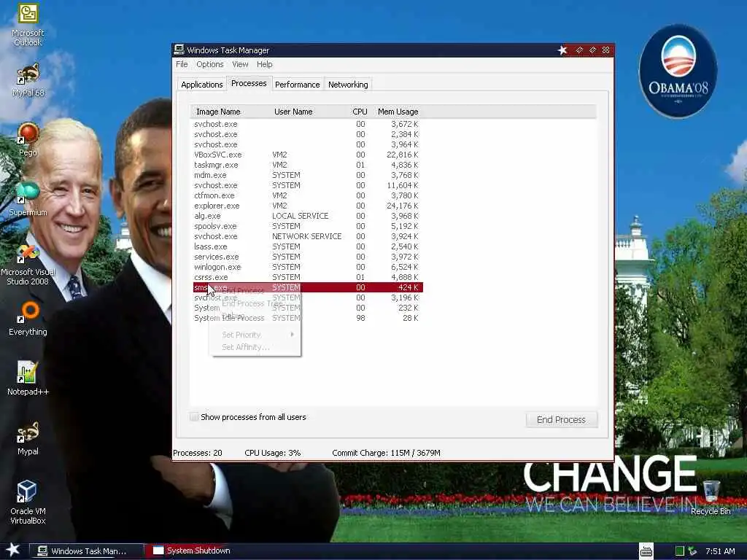Select the taskmgr.exe process row
747x560 pixels.
tap(307, 165)
